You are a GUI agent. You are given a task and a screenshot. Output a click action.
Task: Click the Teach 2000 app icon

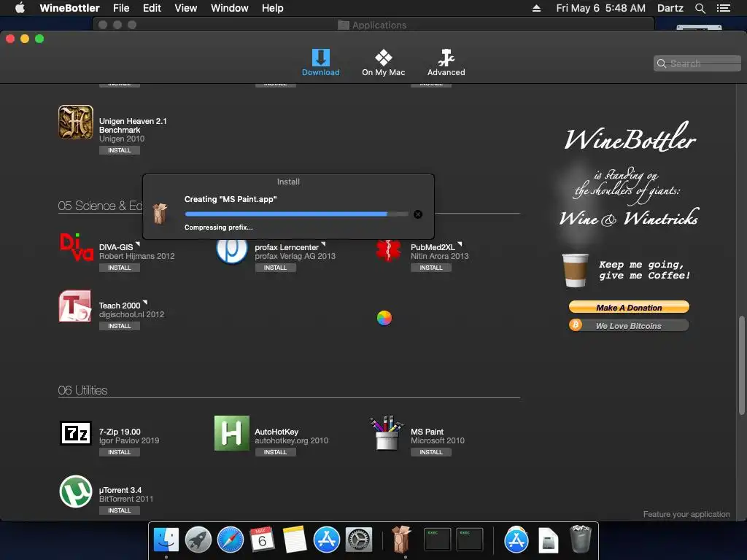(x=75, y=306)
